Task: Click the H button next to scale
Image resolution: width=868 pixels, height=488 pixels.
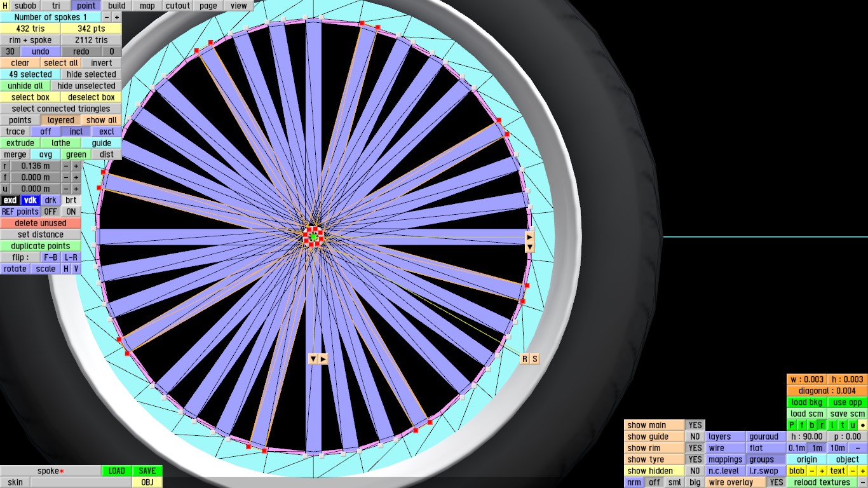Action: tap(66, 269)
